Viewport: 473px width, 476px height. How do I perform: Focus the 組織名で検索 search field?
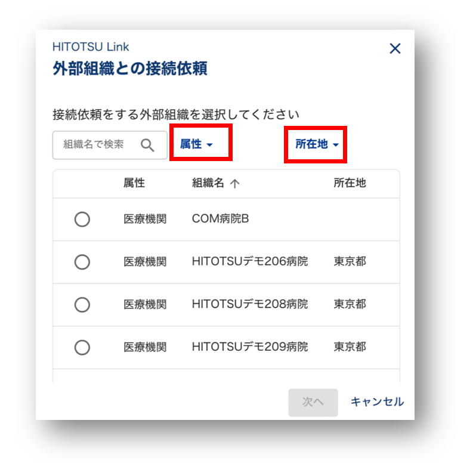(110, 145)
